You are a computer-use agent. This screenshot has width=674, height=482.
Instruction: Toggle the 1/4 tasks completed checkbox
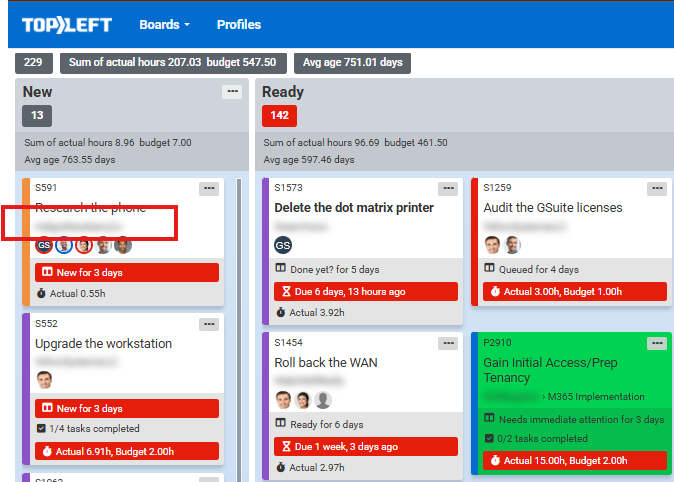[41, 429]
